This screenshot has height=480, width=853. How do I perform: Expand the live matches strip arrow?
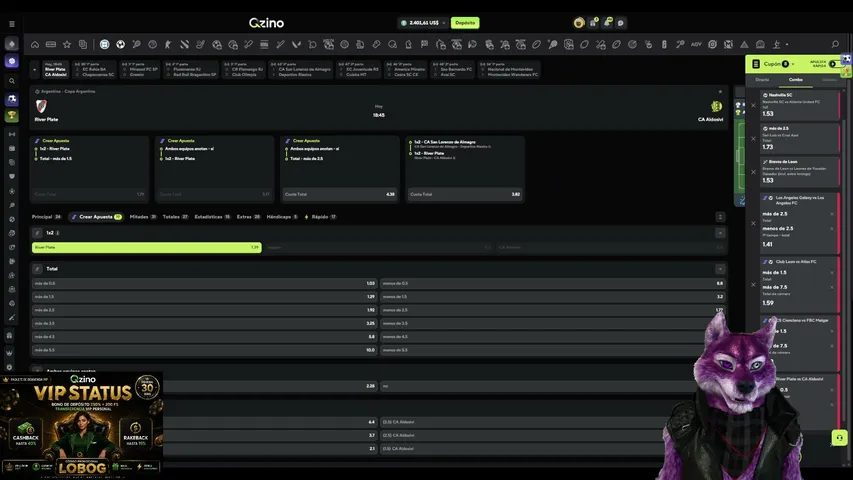[34, 70]
